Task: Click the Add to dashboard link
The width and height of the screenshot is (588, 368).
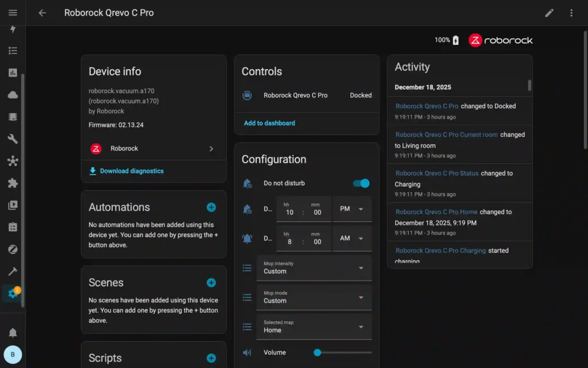Action: (x=268, y=122)
